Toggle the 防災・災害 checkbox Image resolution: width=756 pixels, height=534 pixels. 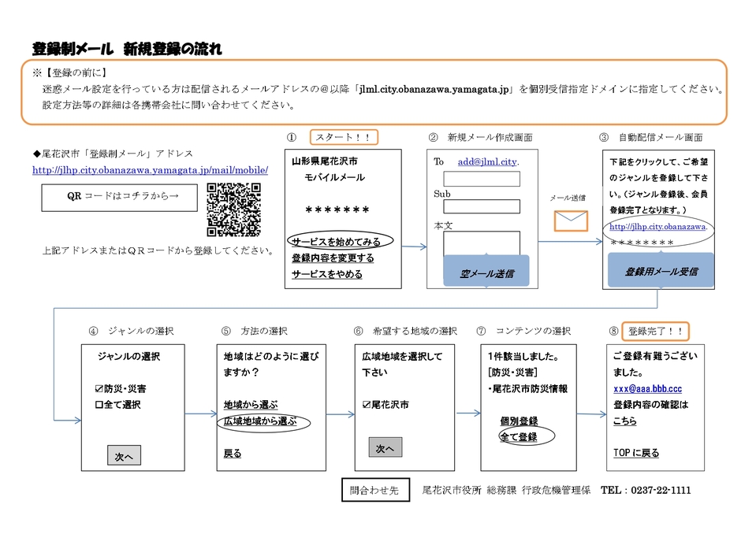tap(99, 388)
